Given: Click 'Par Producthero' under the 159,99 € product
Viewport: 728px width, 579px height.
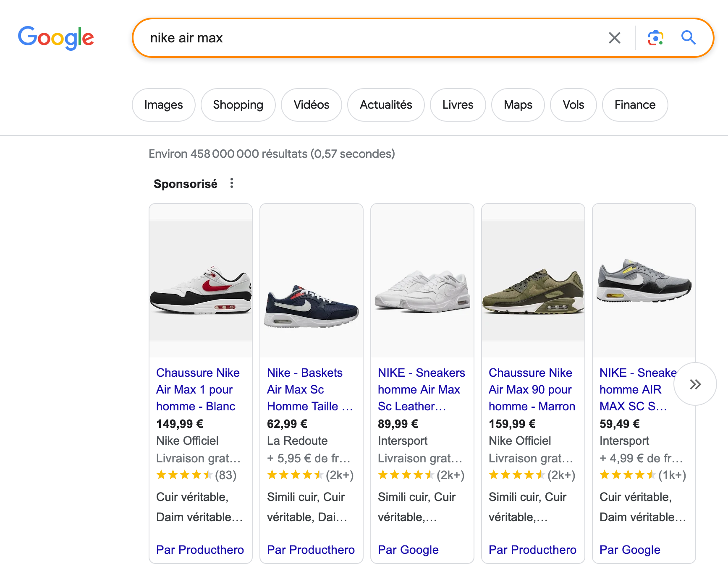Looking at the screenshot, I should (x=532, y=550).
